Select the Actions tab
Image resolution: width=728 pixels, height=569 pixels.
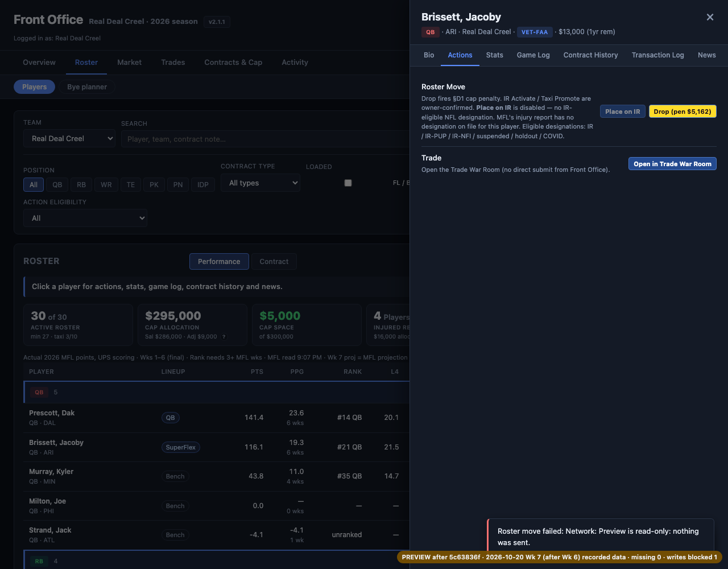460,55
